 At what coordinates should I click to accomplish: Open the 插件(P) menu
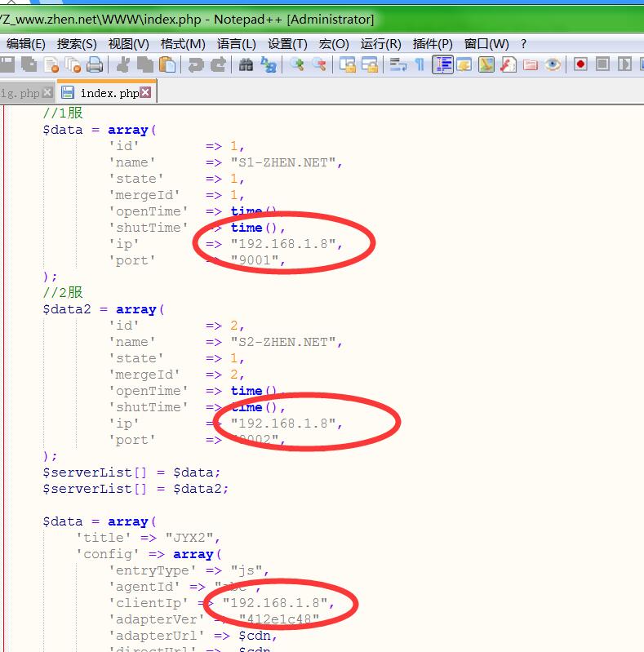coord(433,44)
